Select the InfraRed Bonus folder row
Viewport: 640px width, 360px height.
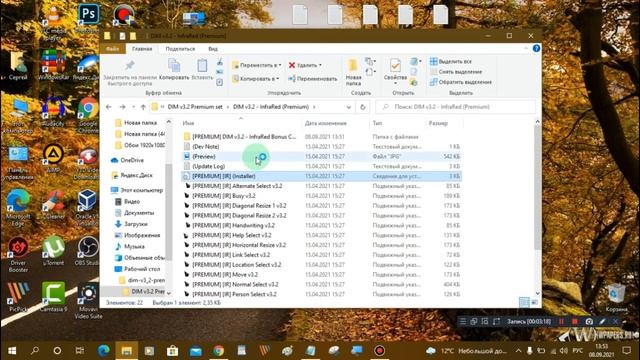322,137
